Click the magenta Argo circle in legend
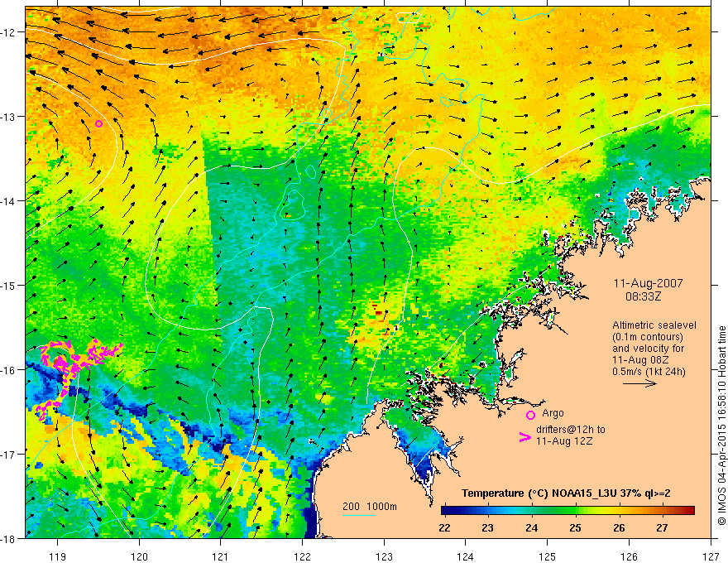This screenshot has height=563, width=728. pos(530,415)
